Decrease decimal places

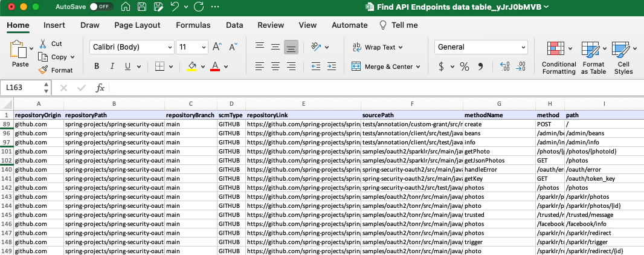[521, 66]
